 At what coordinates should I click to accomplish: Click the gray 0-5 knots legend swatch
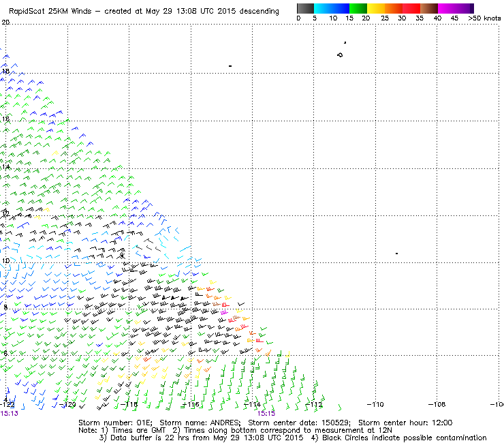pos(305,8)
